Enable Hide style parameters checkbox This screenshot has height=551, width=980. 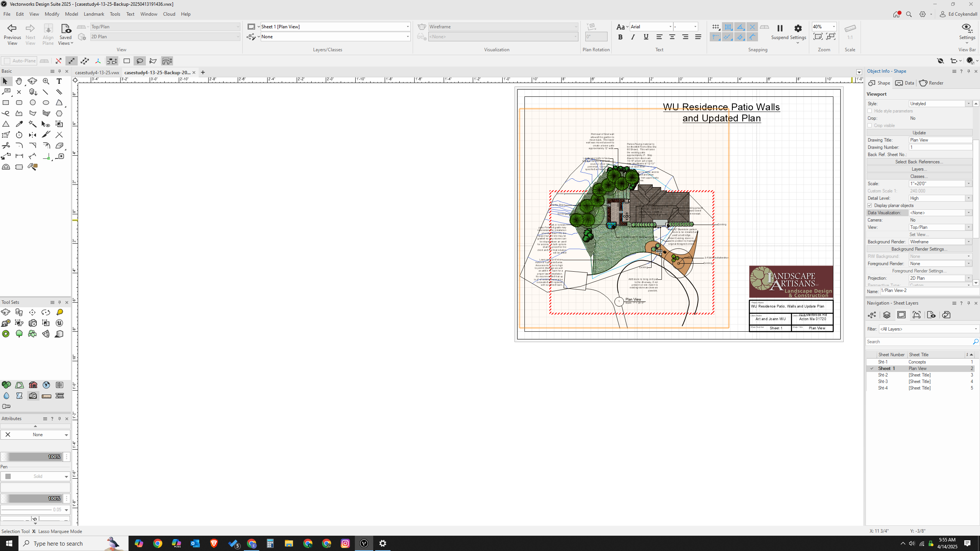pos(870,111)
